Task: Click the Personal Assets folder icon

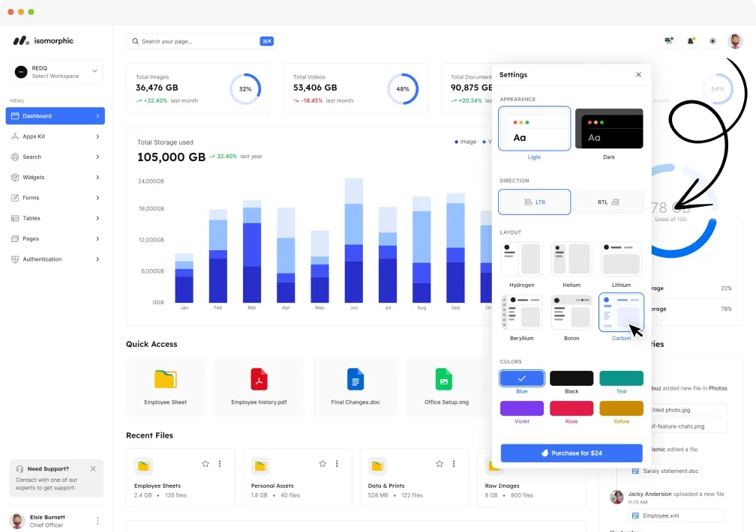Action: coord(260,466)
